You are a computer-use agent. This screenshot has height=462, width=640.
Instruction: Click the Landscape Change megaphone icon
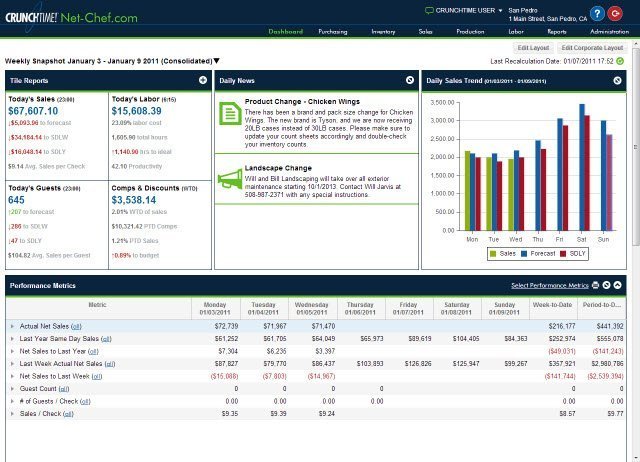coord(230,179)
